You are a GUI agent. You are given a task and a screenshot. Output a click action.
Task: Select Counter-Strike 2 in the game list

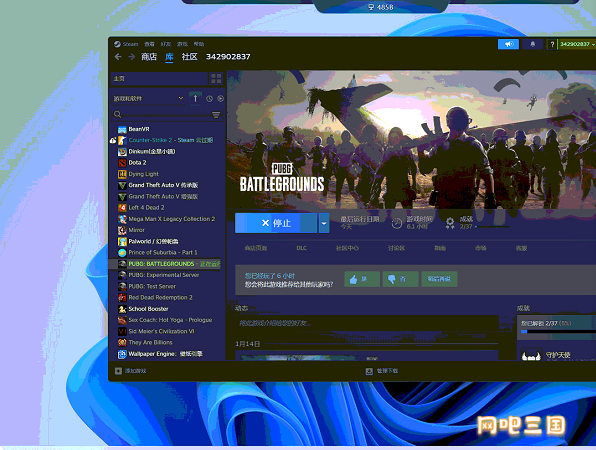click(170, 141)
